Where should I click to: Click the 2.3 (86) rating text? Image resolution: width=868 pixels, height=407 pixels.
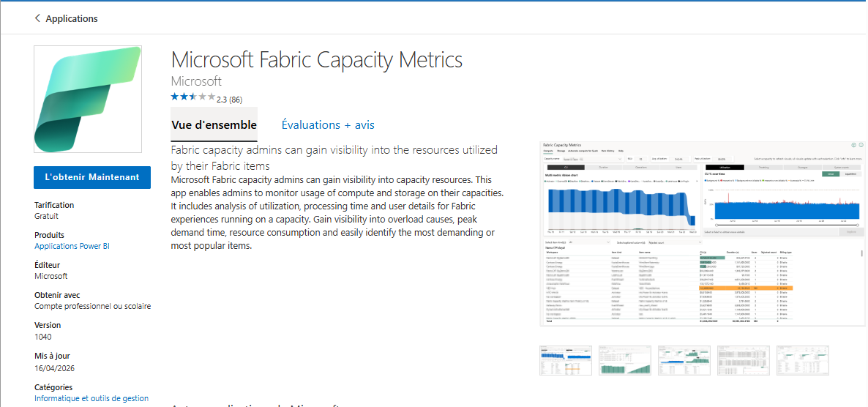coord(229,100)
